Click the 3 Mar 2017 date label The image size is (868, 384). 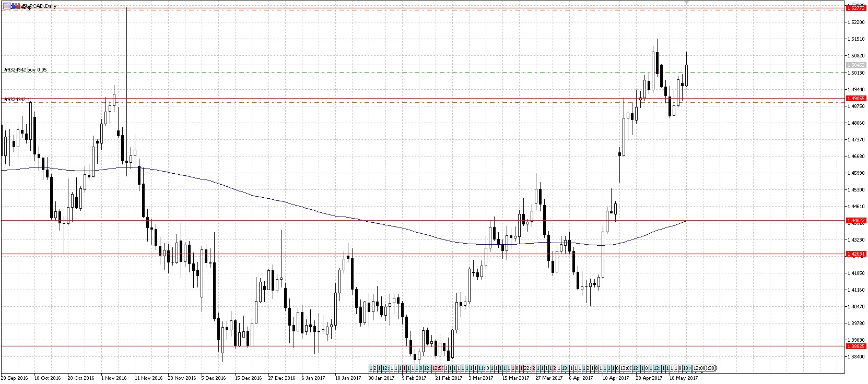tap(481, 378)
